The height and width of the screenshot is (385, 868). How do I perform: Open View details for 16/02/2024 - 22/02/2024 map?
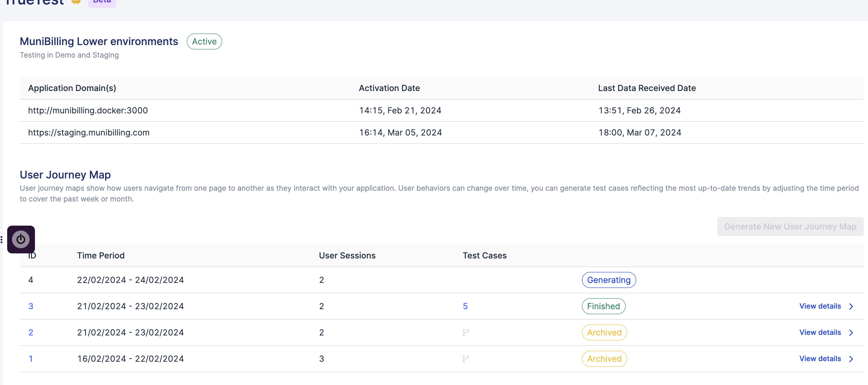coord(820,359)
